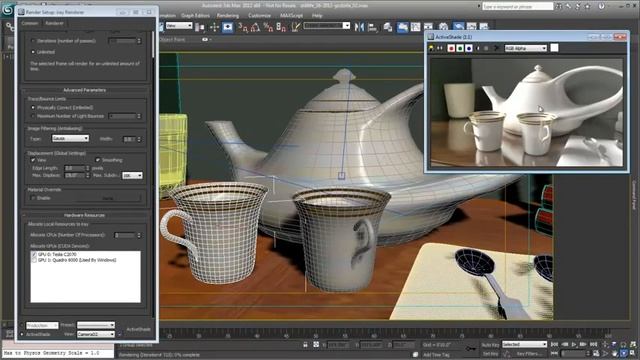Open the View dropdown showing Camera02
The image size is (640, 360).
click(x=96, y=334)
